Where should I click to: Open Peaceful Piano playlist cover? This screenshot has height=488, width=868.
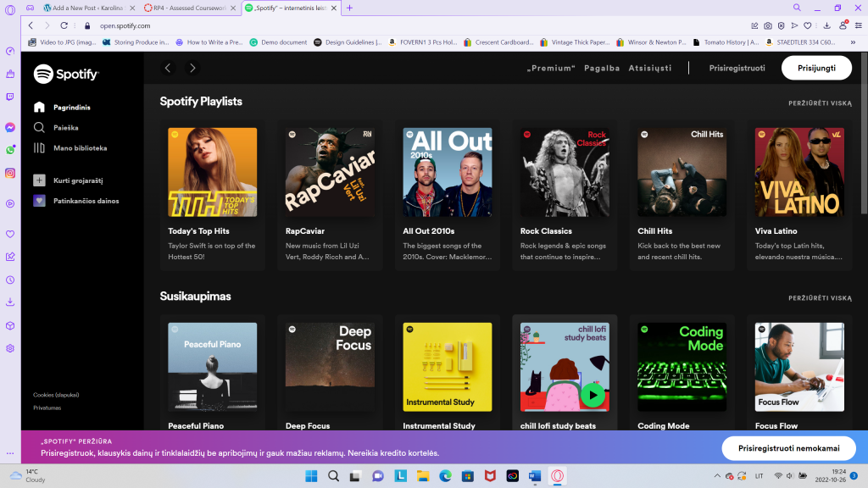pyautogui.click(x=213, y=367)
